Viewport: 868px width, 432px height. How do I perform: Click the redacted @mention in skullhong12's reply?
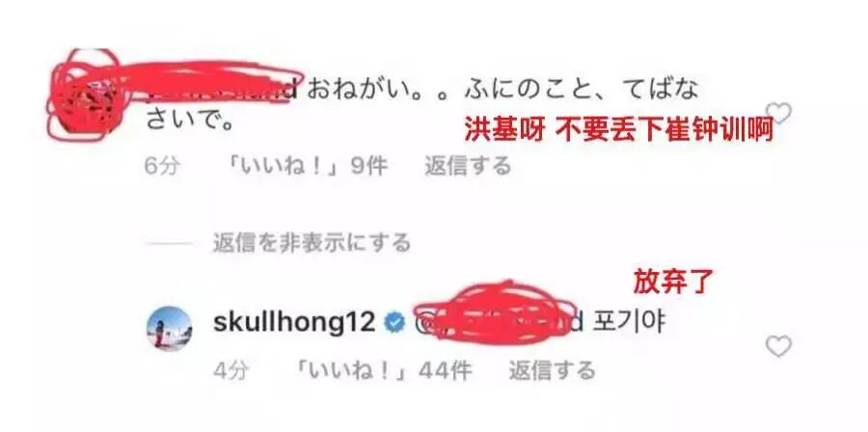pos(499,322)
